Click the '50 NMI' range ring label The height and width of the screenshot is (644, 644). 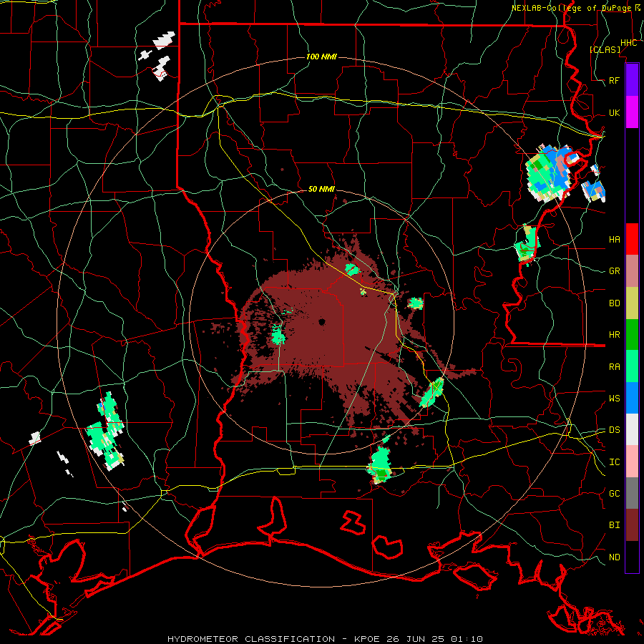321,189
